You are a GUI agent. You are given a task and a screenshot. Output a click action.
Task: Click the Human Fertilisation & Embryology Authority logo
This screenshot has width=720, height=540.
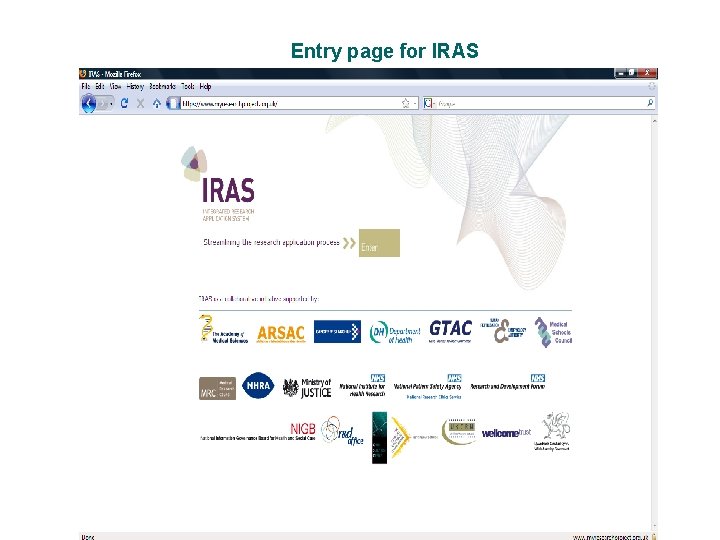pyautogui.click(x=502, y=332)
